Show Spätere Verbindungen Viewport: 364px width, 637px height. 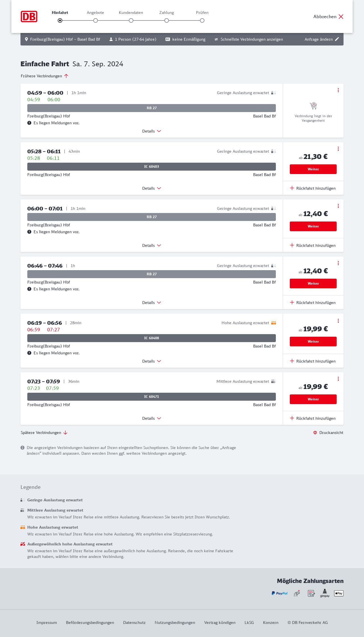pos(44,433)
